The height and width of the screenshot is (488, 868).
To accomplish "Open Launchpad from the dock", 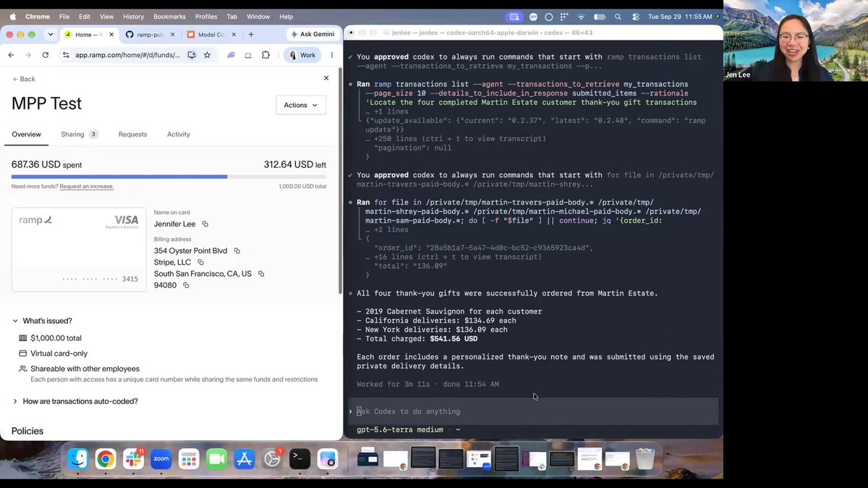I will point(189,459).
